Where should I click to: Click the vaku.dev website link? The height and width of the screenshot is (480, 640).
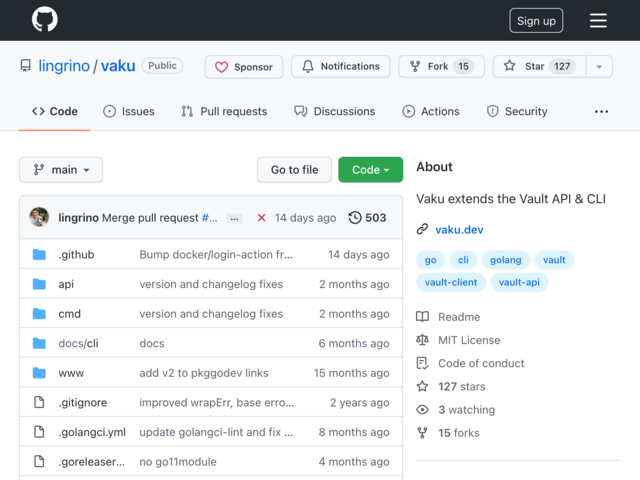pos(459,230)
